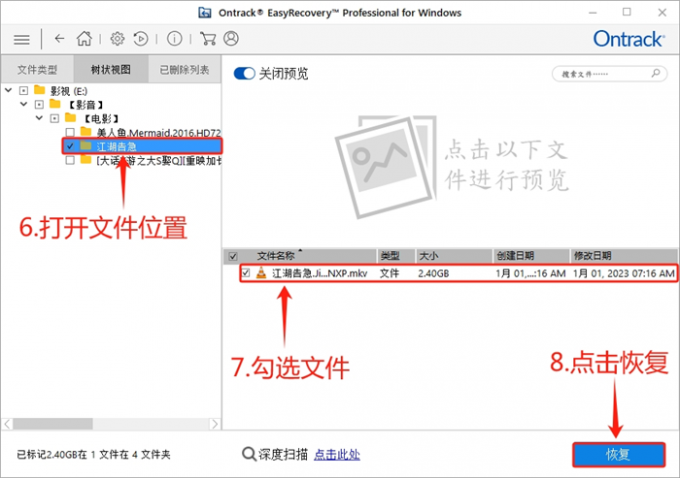
Task: Toggle the 【影音】 folder checkbox
Action: [x=39, y=105]
